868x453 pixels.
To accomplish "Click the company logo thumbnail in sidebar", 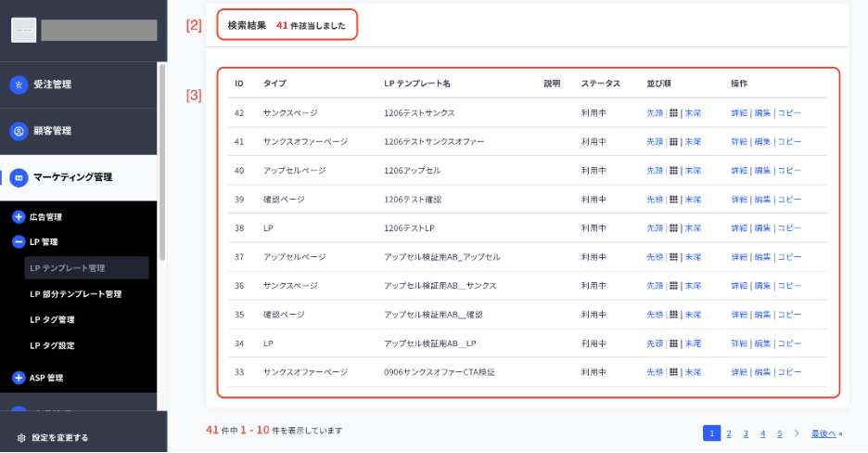I will click(x=24, y=30).
